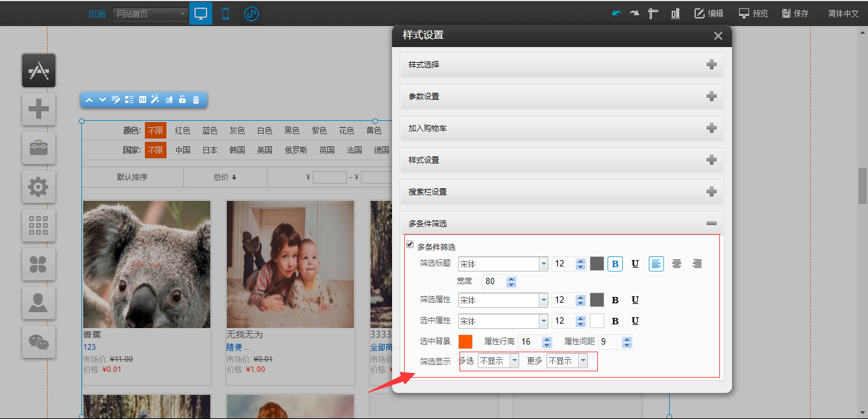Viewport: 868px width, 419px height.
Task: Toggle bold for 筛选标题 row
Action: [x=614, y=264]
